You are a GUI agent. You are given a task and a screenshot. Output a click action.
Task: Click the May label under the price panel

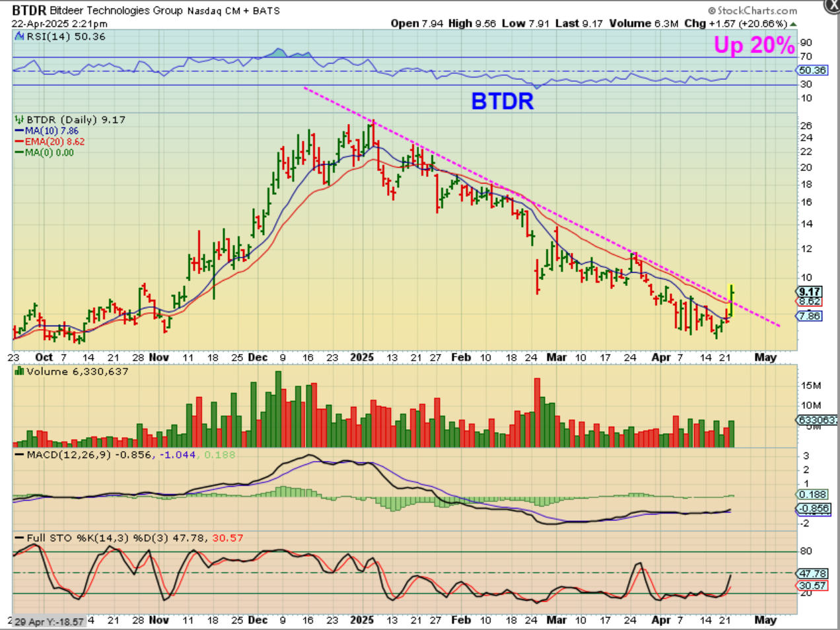click(x=765, y=357)
